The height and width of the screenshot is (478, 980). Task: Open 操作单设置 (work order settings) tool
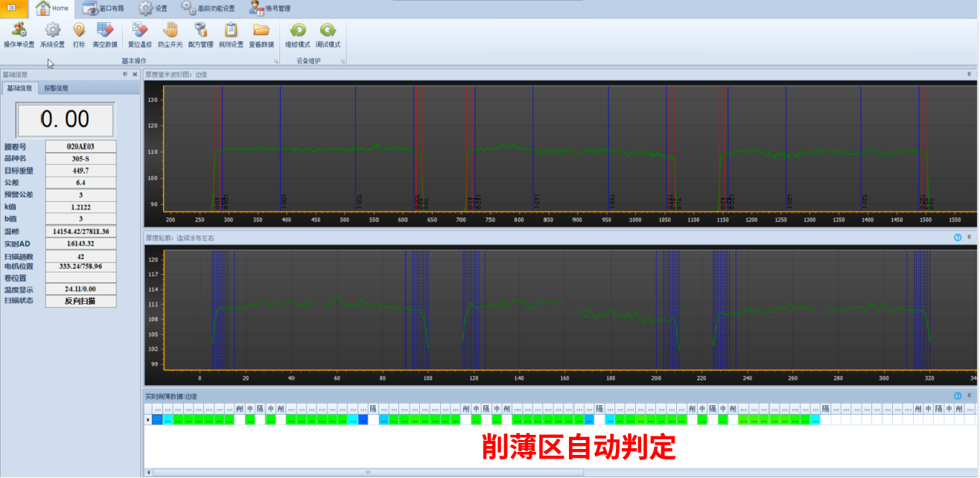(x=19, y=35)
